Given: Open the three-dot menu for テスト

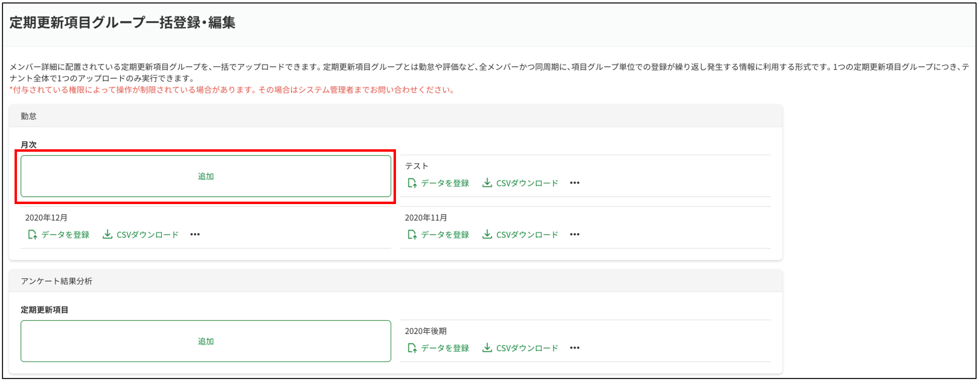Looking at the screenshot, I should (x=575, y=183).
